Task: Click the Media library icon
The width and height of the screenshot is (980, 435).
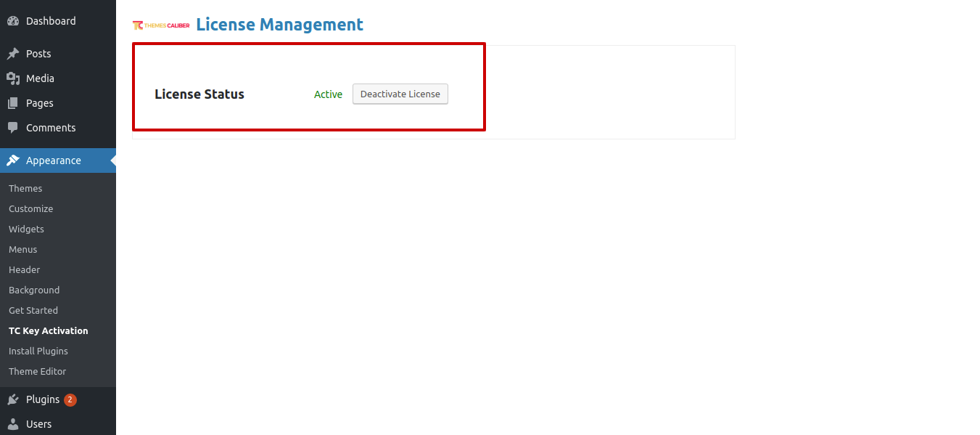Action: tap(13, 78)
